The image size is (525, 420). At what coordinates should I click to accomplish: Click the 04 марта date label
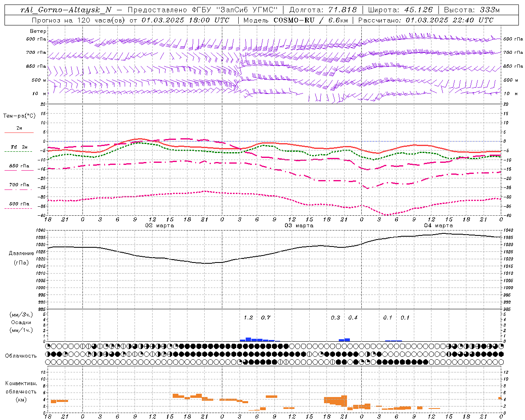pos(438,226)
